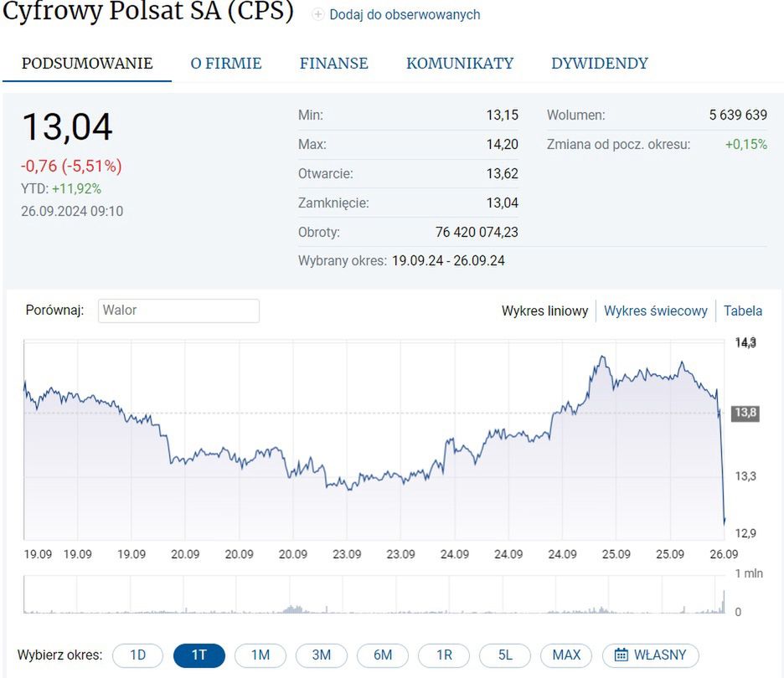
Task: Click the sharp price drop at chart end
Action: point(721,465)
